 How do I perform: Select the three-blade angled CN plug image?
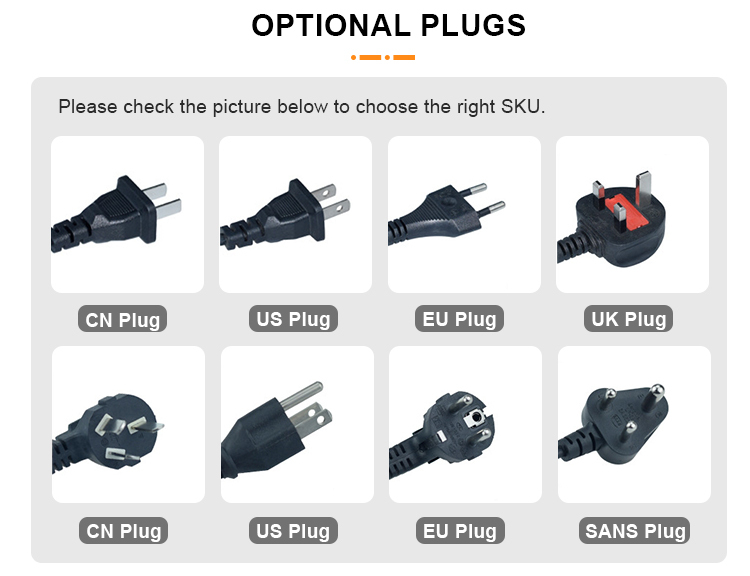click(128, 424)
